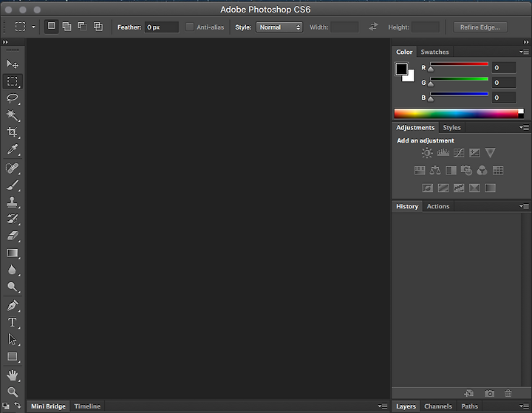532x413 pixels.
Task: Create new document from current state
Action: point(469,393)
